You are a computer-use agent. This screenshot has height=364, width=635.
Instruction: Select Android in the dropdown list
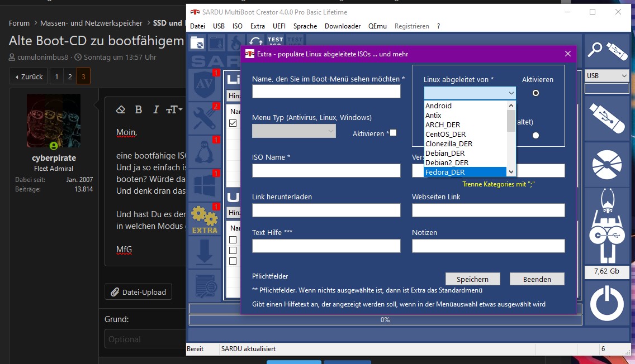465,106
